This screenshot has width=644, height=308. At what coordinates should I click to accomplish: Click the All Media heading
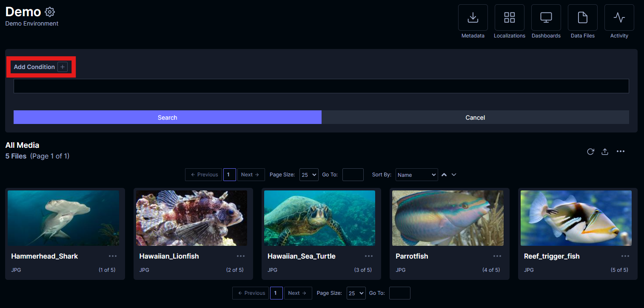22,145
